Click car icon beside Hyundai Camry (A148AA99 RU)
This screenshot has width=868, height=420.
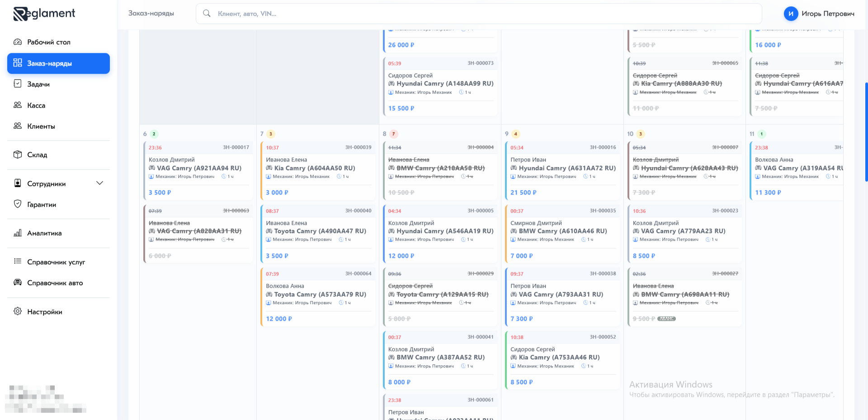(x=392, y=84)
